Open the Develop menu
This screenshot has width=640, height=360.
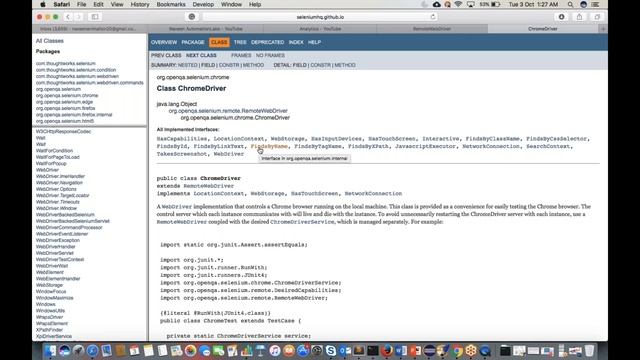tap(203, 4)
